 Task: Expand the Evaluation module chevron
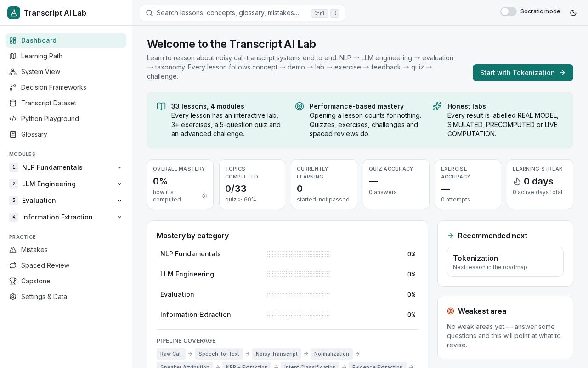click(x=119, y=201)
